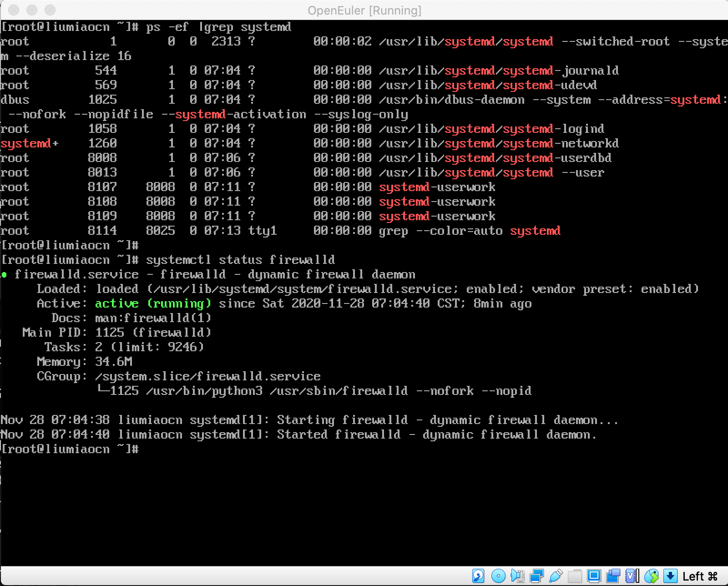This screenshot has height=586, width=728.
Task: Click '--deserialize 16' wrapped line text
Action: pyautogui.click(x=73, y=56)
